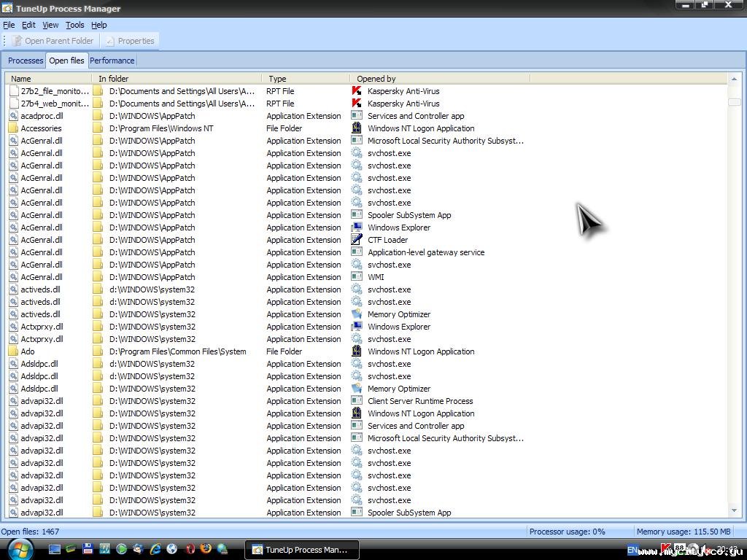Click the EN language indicator in the tray

[632, 550]
